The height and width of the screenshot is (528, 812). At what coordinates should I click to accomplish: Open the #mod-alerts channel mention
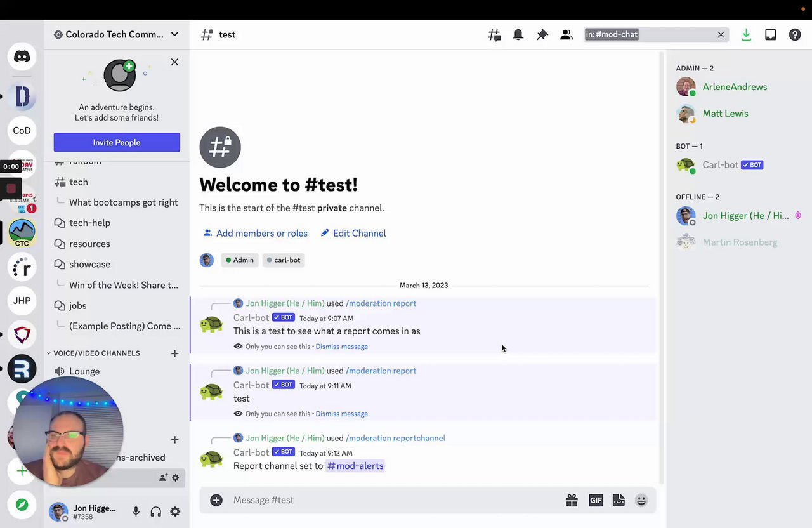355,466
